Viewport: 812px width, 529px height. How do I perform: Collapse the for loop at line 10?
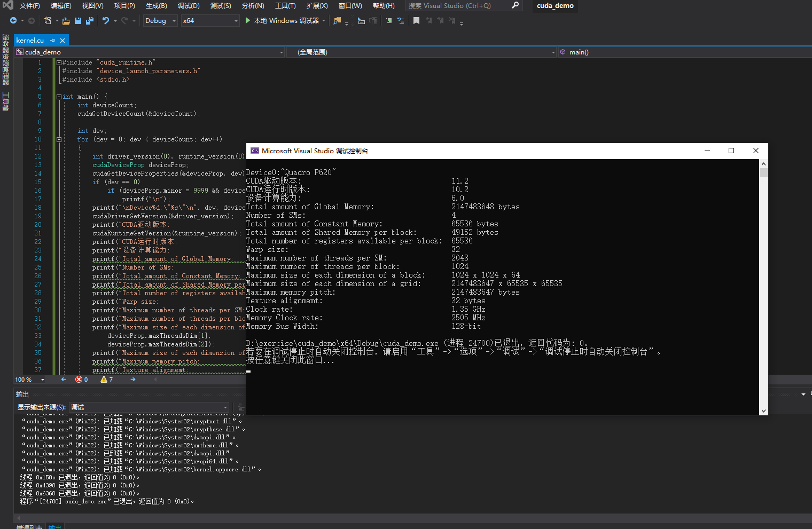pos(59,139)
